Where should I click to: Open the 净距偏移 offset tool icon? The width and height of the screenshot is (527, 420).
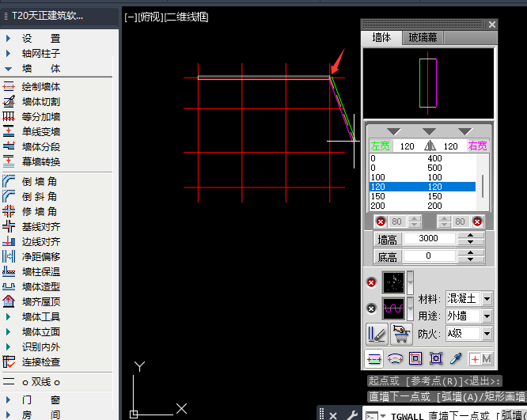[x=9, y=256]
